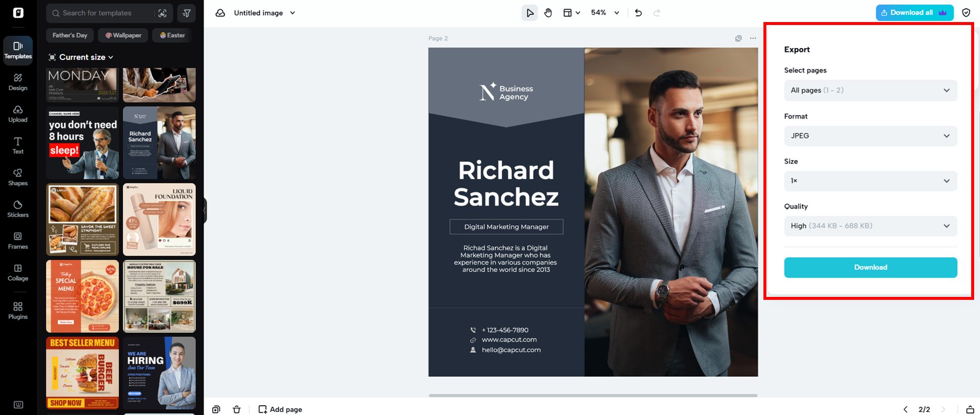Select the hello@capcut.com text
Screen dimensions: 980x415
pos(511,350)
